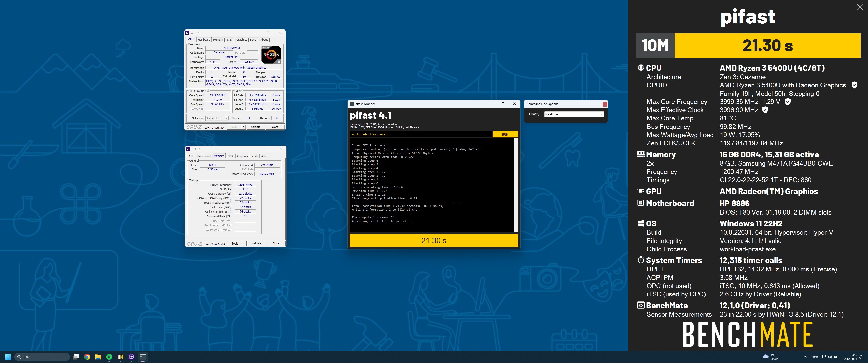This screenshot has width=868, height=363.
Task: Click the taskbar search box labeled Søk
Action: pos(42,357)
